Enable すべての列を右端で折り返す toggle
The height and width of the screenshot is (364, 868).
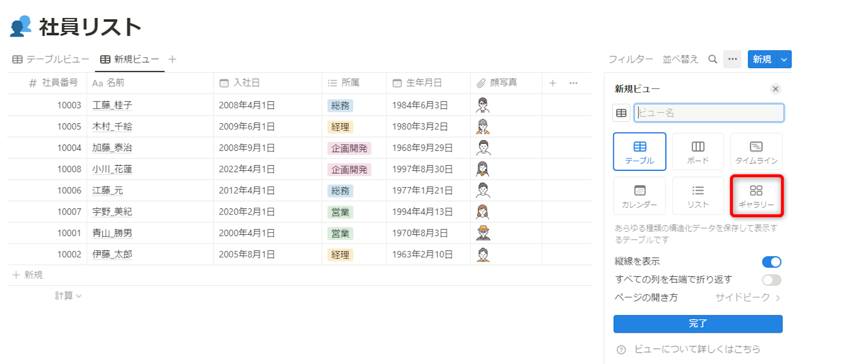[x=771, y=280]
